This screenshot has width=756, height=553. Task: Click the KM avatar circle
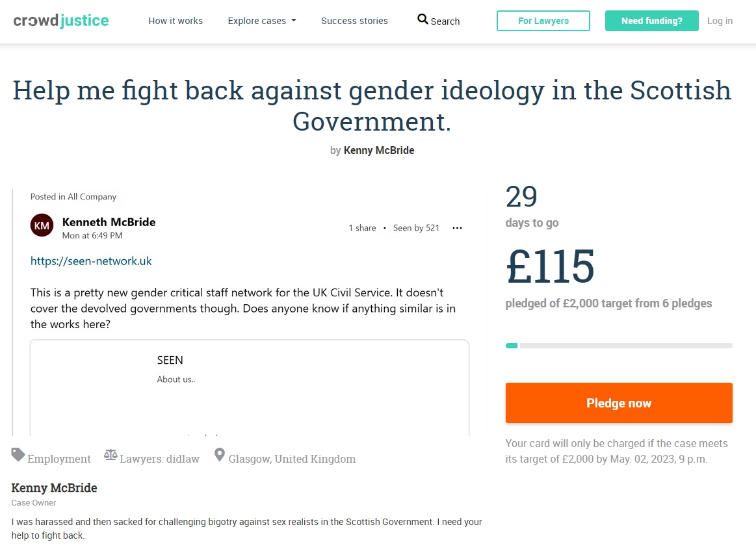tap(42, 225)
